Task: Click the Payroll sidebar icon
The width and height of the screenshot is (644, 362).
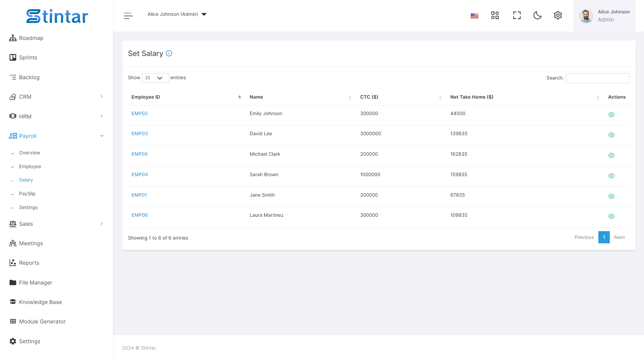Action: tap(13, 136)
